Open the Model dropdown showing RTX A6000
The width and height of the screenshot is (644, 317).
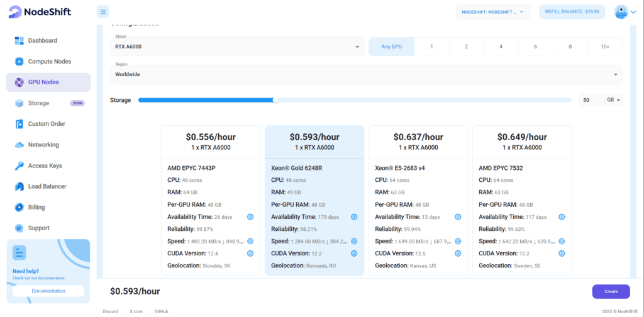237,47
